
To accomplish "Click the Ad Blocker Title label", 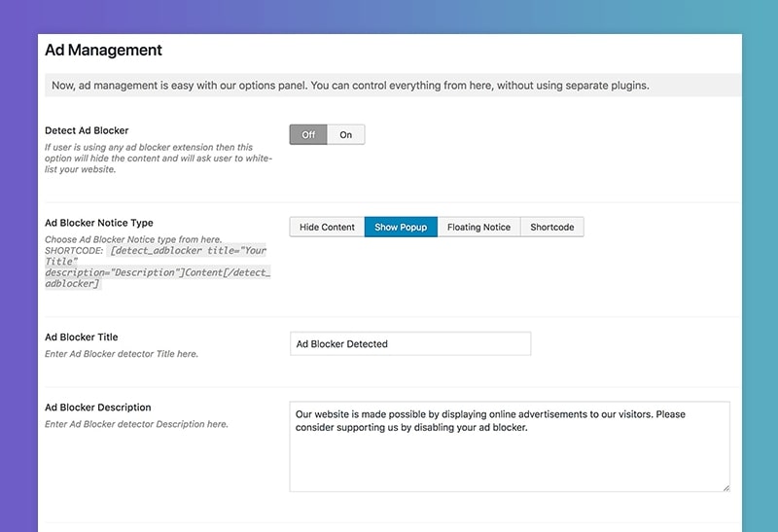I will pyautogui.click(x=82, y=337).
